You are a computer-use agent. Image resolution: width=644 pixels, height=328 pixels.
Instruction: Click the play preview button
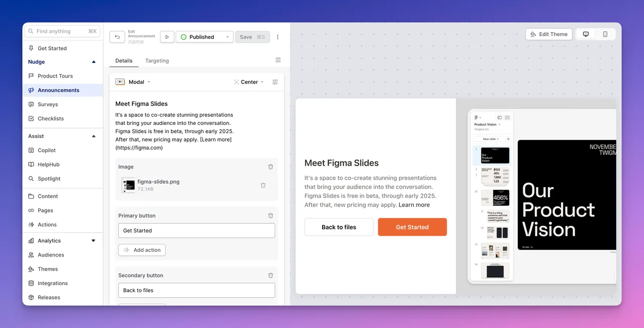point(167,37)
